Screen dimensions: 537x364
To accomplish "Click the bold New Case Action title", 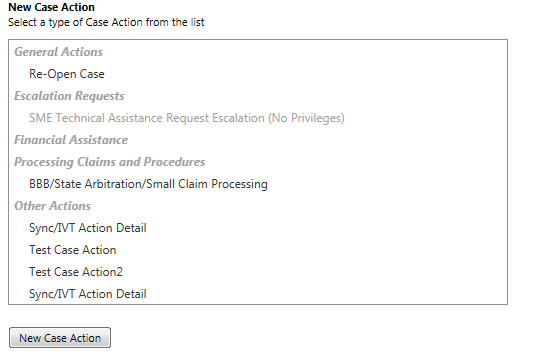I will click(x=51, y=7).
